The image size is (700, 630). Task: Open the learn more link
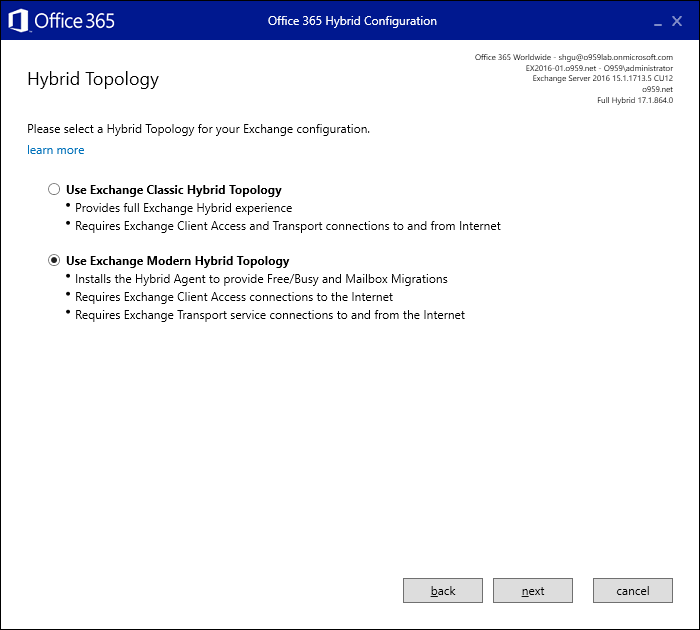pyautogui.click(x=56, y=150)
